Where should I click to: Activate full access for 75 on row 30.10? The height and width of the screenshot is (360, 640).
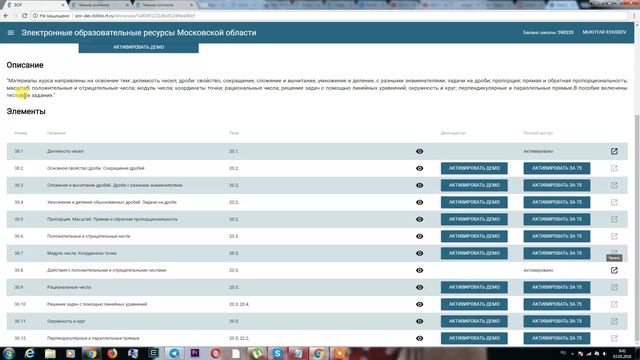click(557, 304)
